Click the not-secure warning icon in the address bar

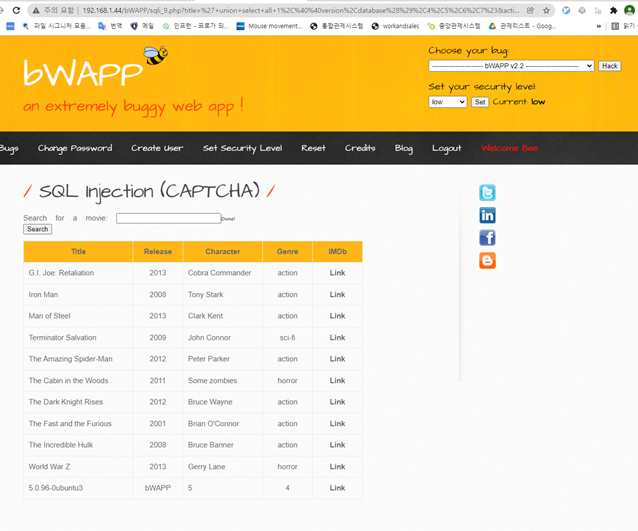pyautogui.click(x=36, y=11)
